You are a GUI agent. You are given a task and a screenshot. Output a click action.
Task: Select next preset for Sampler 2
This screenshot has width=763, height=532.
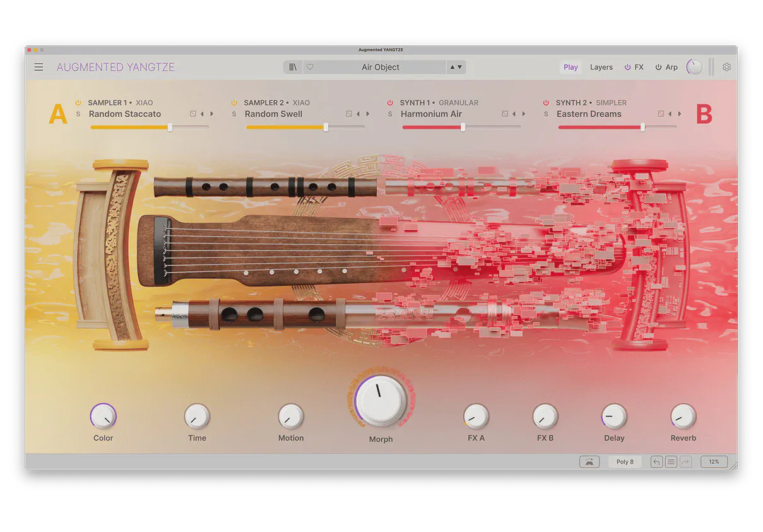[x=368, y=114]
